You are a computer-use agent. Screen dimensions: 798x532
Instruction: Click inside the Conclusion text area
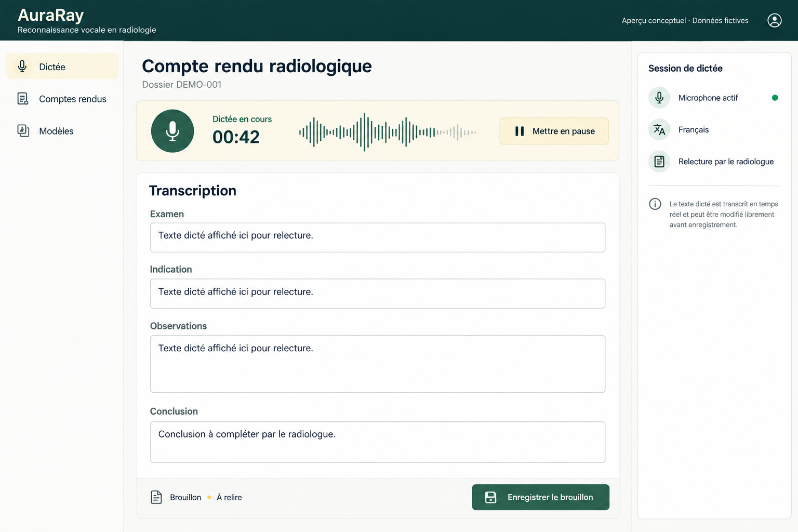click(x=378, y=442)
